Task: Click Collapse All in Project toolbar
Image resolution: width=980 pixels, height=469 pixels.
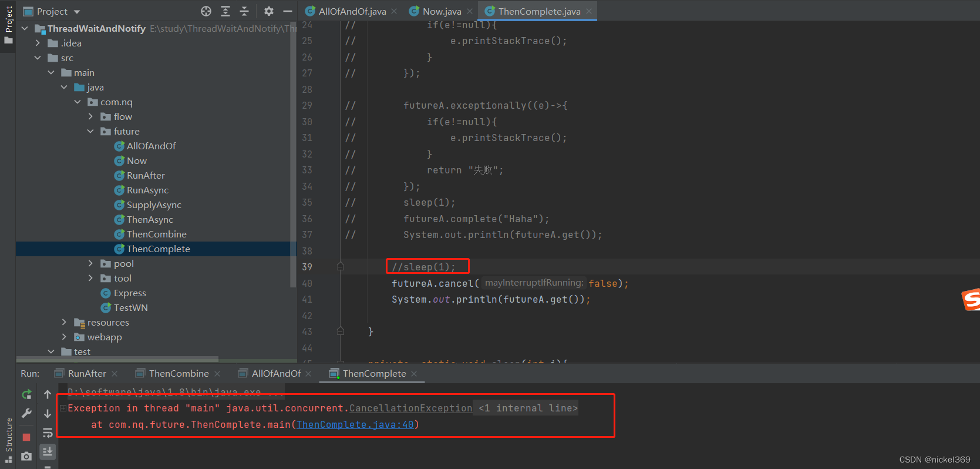Action: [244, 11]
